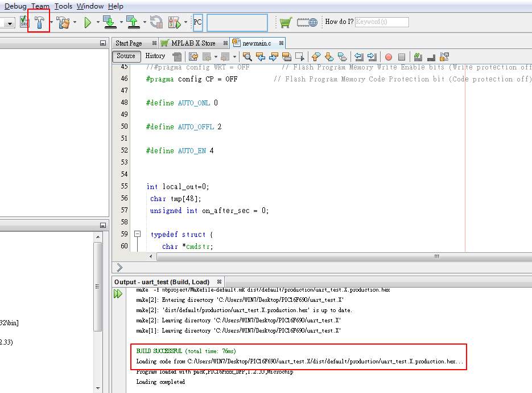
Task: Close the MPLAB X Store tab
Action: 225,43
